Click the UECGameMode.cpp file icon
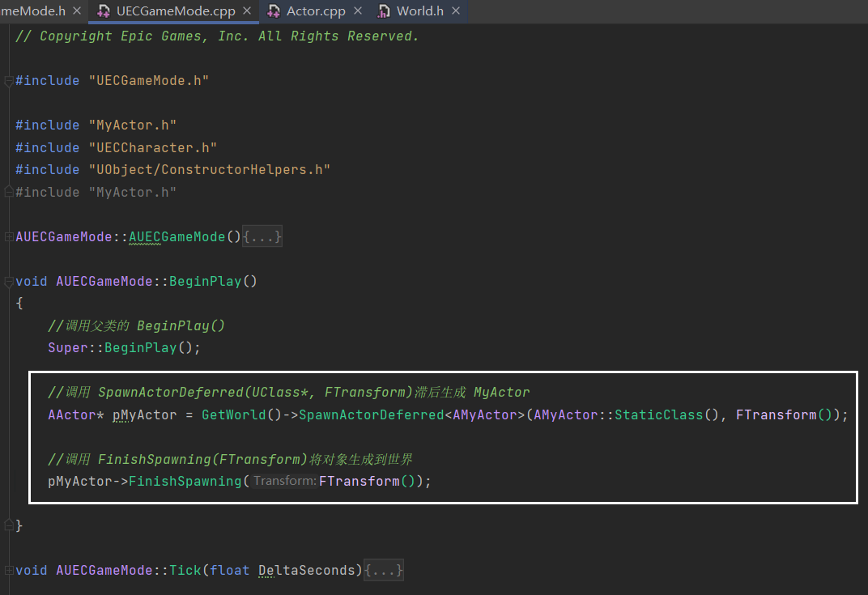 coord(104,11)
